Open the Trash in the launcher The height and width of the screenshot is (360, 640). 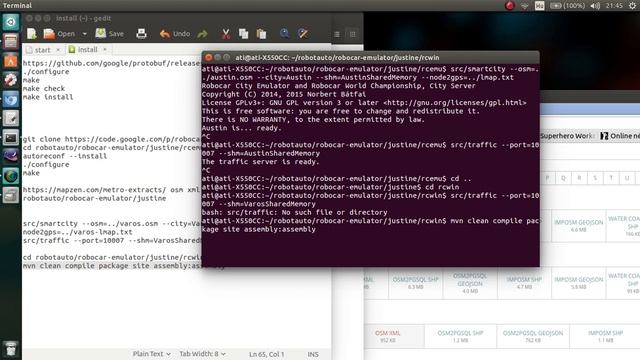tap(11, 349)
